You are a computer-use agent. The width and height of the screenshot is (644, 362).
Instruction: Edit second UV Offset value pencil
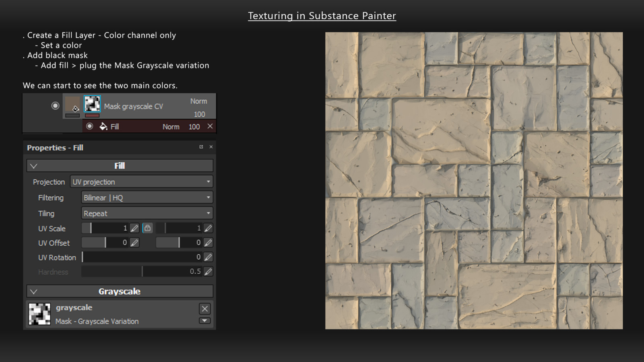click(x=208, y=243)
